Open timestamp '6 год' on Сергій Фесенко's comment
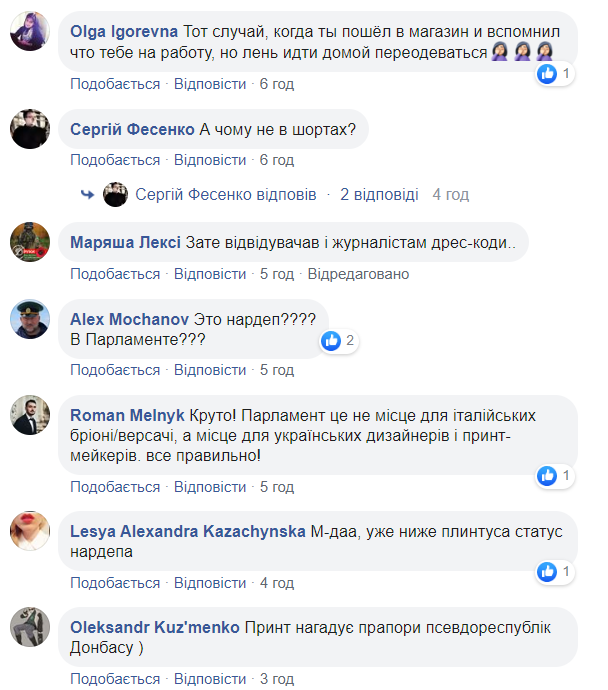The image size is (608, 690). tap(276, 160)
